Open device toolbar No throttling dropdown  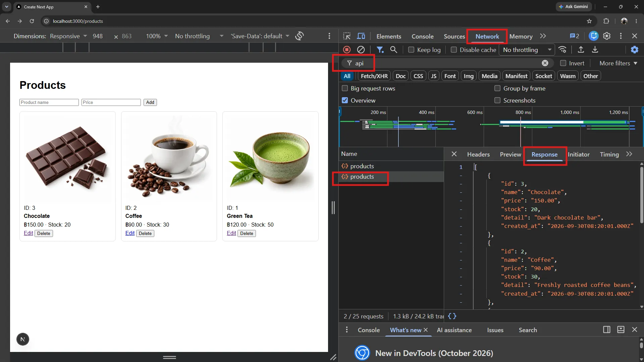click(x=199, y=36)
